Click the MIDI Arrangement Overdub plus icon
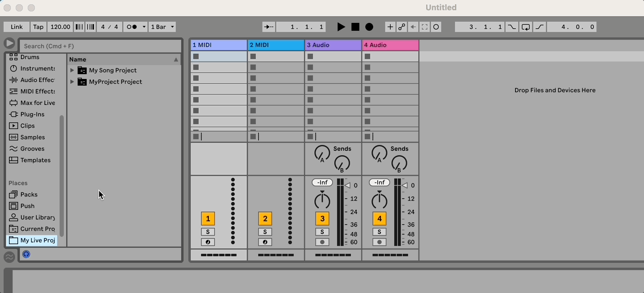 coord(390,27)
